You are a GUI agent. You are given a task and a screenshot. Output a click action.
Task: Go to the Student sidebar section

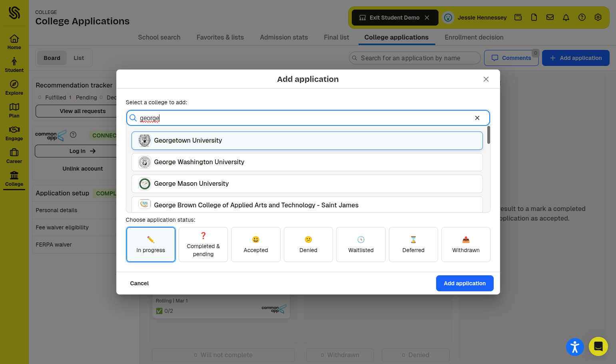(x=14, y=65)
